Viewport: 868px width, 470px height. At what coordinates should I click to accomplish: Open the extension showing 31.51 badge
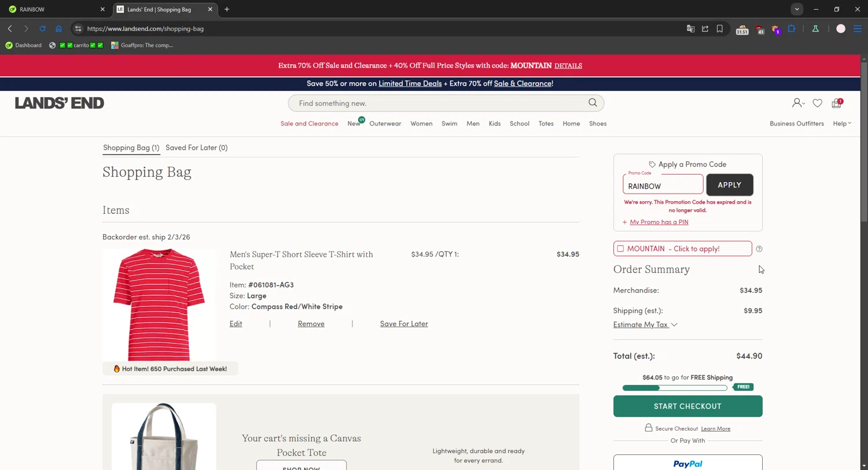[742, 29]
